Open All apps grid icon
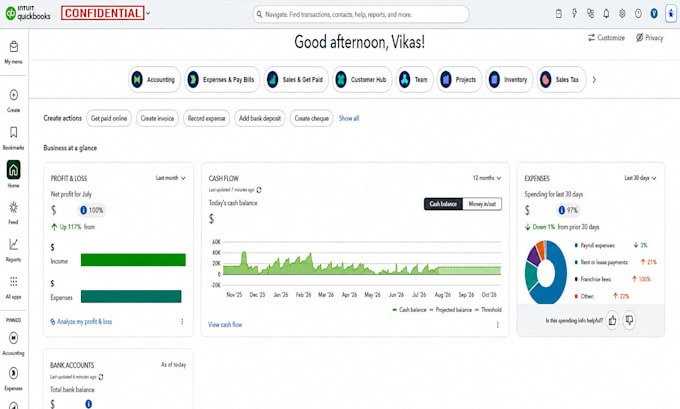 click(x=13, y=281)
